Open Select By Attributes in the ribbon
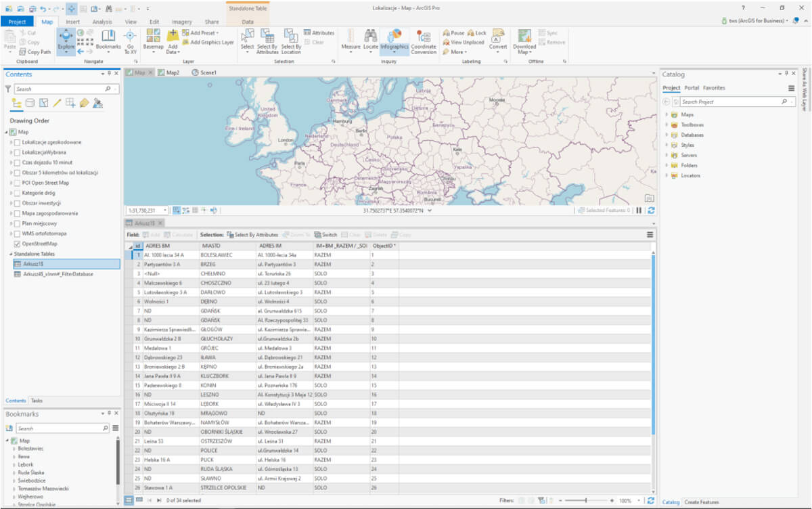 pos(267,41)
